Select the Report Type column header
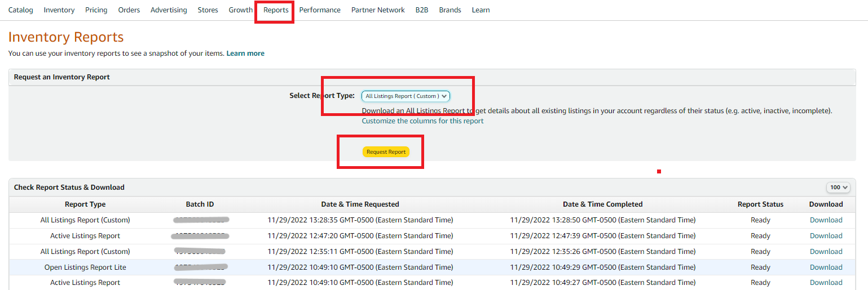 85,204
